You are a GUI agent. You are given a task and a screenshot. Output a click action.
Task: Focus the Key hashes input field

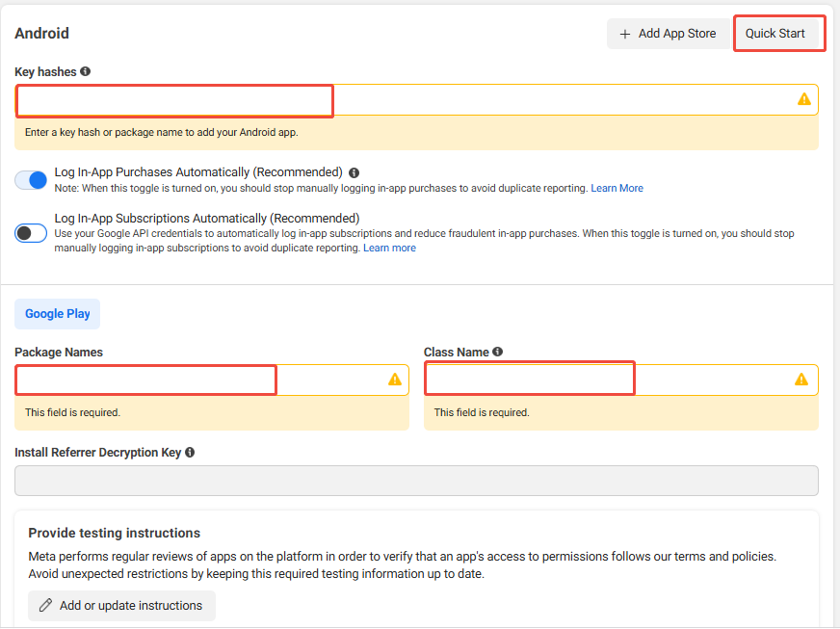click(405, 100)
